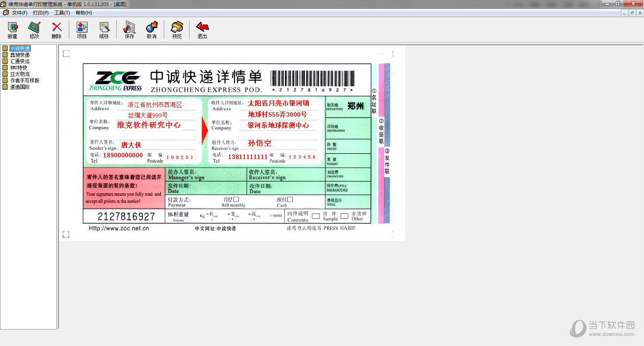644x346 pixels.
Task: Click the application icon in title bar
Action: pyautogui.click(x=3, y=4)
